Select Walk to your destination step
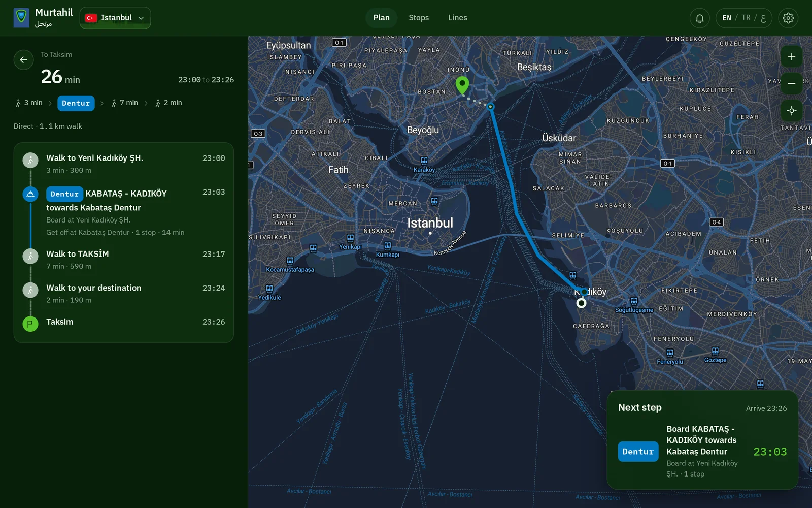 124,294
